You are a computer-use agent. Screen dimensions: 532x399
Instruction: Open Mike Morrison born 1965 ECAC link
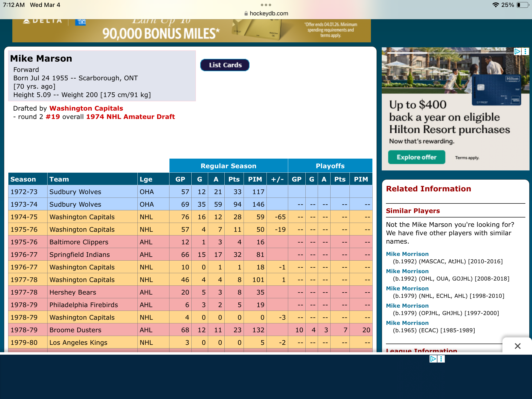(x=407, y=323)
